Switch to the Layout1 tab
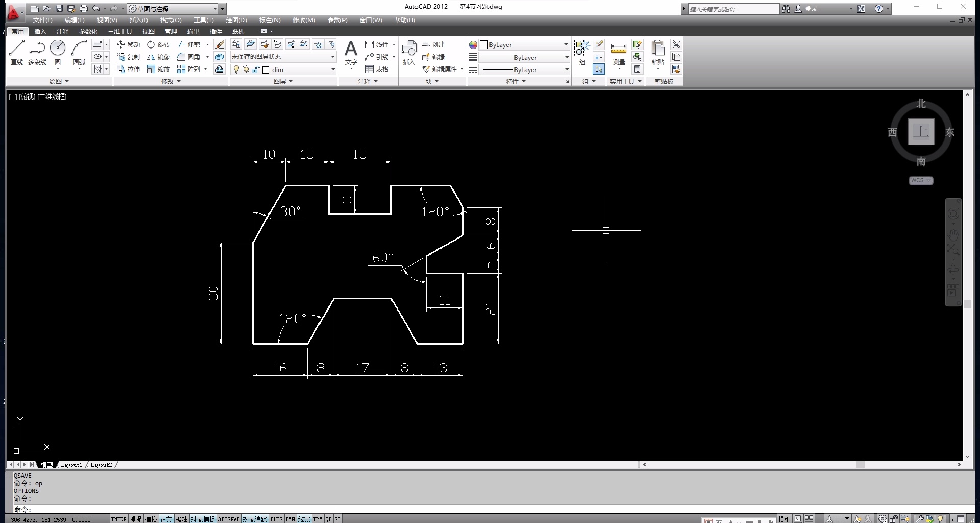 [x=71, y=465]
